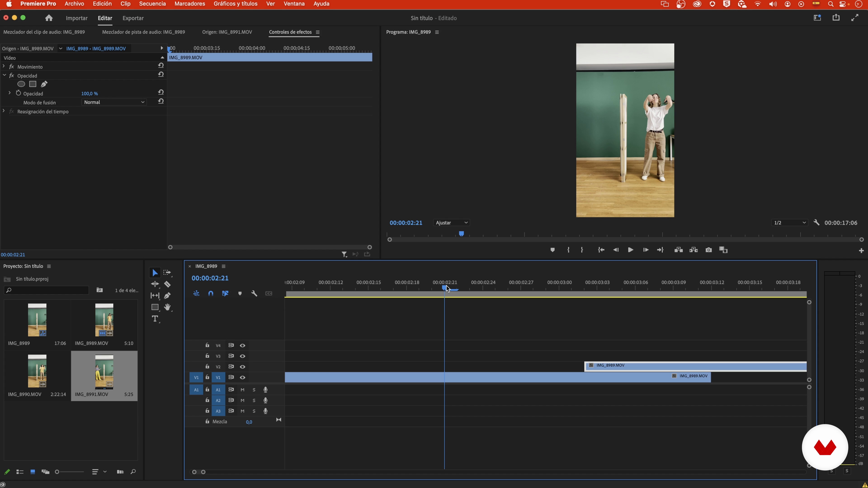Image resolution: width=868 pixels, height=488 pixels.
Task: Create 4-point polygon mask under Opacidad
Action: pos(33,84)
